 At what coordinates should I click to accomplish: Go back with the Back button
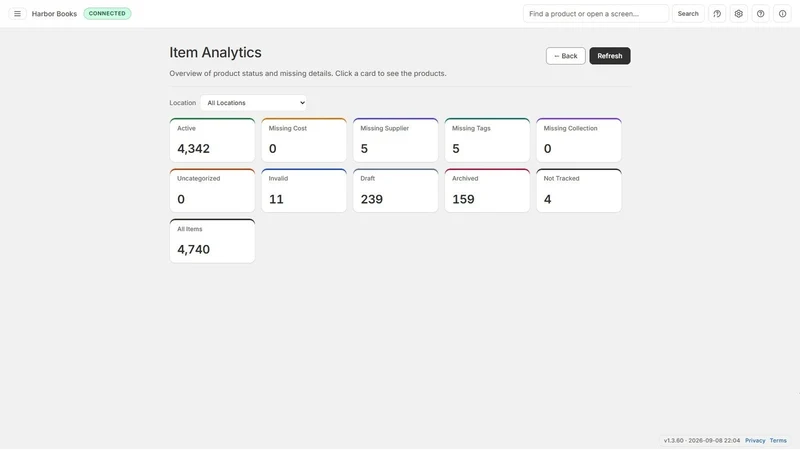click(565, 56)
